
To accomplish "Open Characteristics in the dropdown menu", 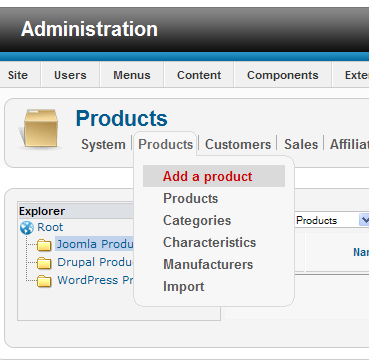I will (x=209, y=243).
